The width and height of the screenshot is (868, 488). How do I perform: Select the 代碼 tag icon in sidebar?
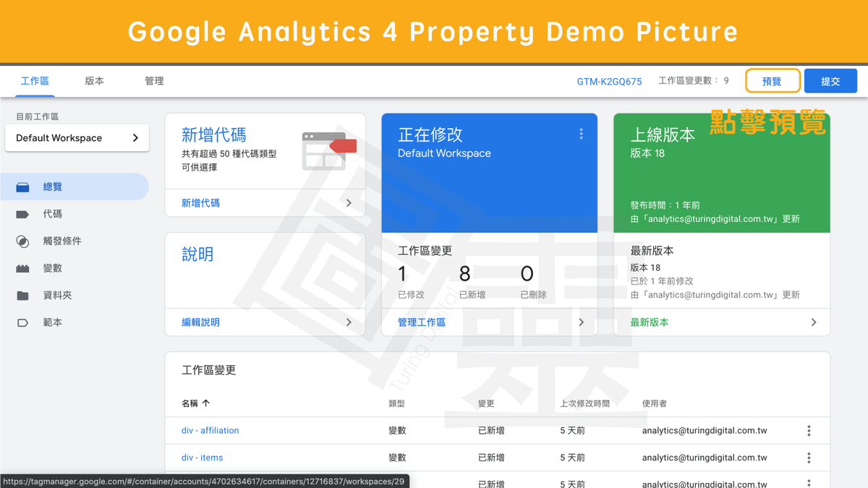pos(22,214)
